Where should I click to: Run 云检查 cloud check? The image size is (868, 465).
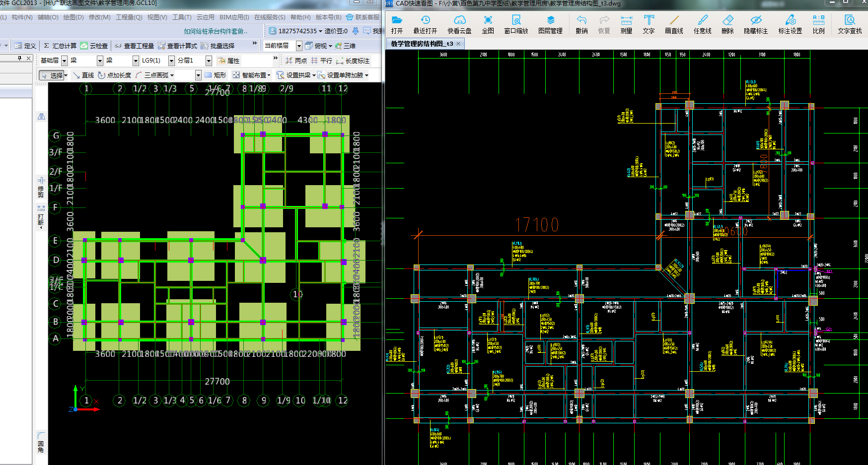[94, 46]
